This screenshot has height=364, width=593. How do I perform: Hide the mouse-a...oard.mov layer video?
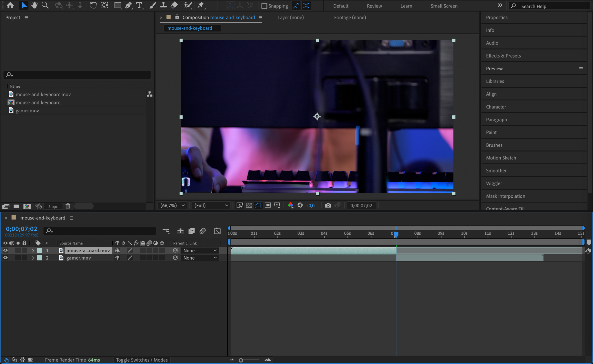coord(5,251)
